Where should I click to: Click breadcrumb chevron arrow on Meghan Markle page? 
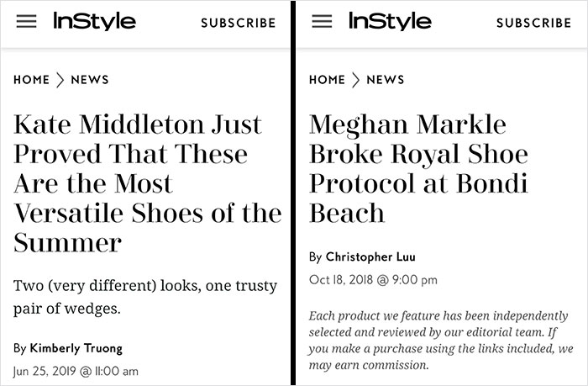pos(355,80)
